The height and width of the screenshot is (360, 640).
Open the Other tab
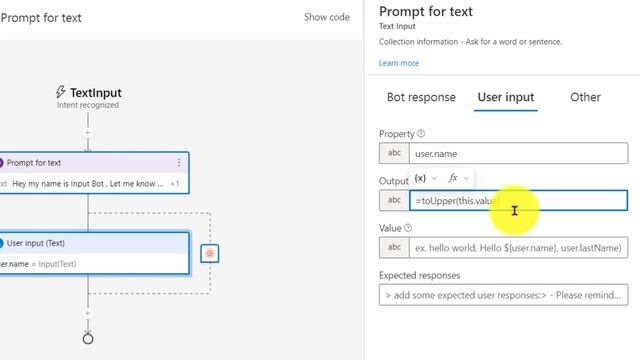(585, 97)
